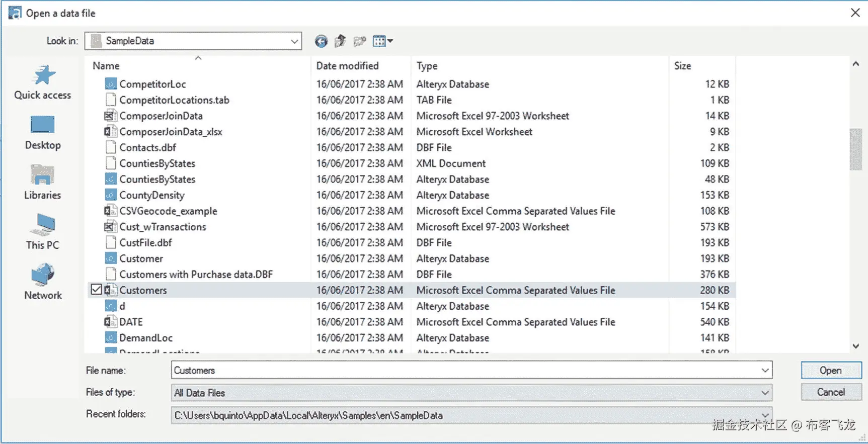Image resolution: width=868 pixels, height=444 pixels.
Task: Click the CountiesByStates Alteryx Database icon
Action: (x=111, y=179)
